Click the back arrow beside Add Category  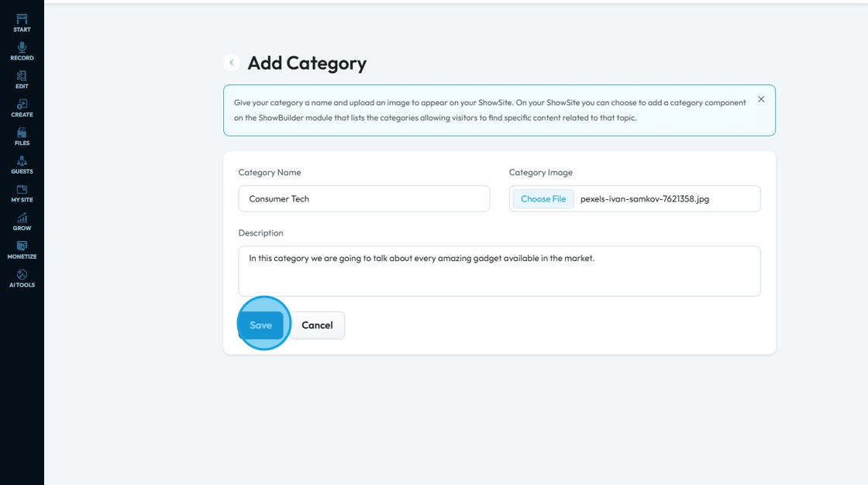click(x=231, y=63)
